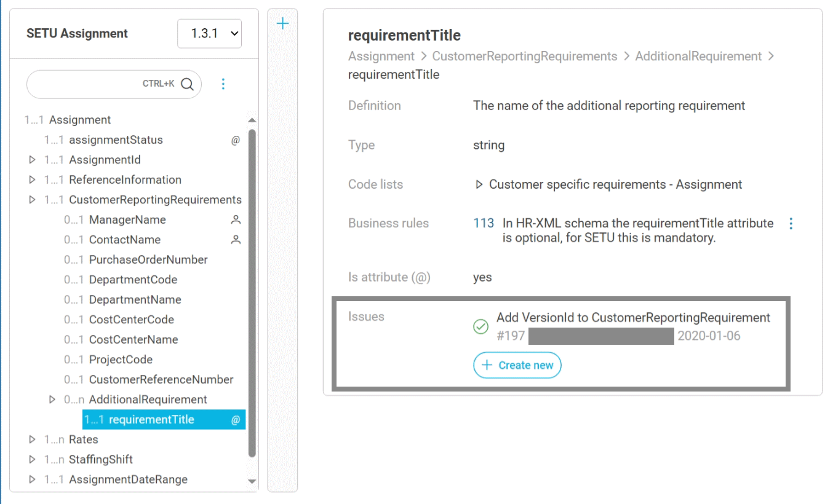This screenshot has width=833, height=504.
Task: Select the ProjectCode tree item
Action: pos(121,360)
